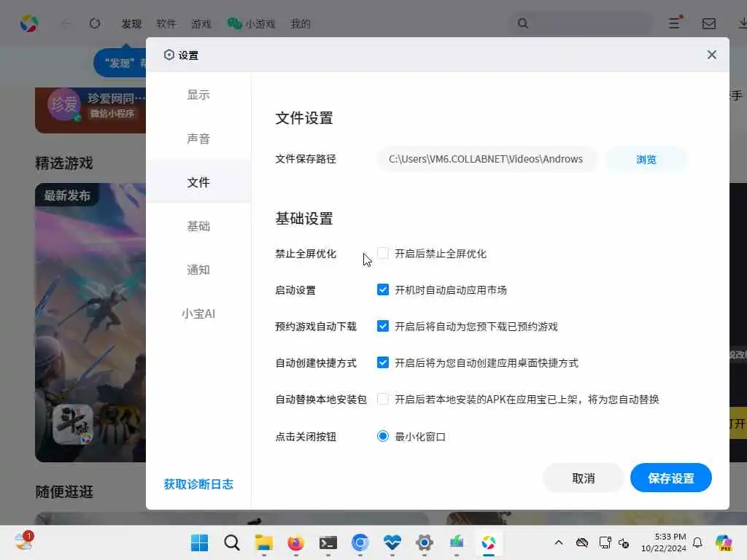Click the sync-error tray icon next to the clock
Screen dimensions: 747x560
coord(624,542)
